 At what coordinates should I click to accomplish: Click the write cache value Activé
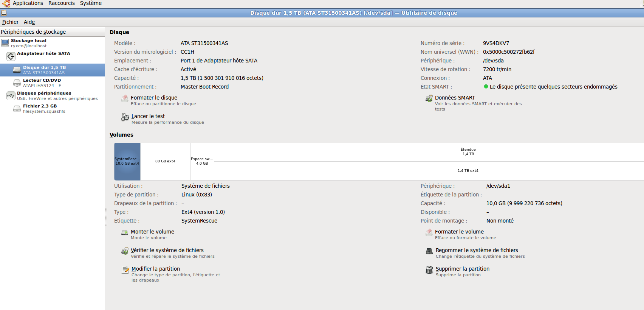tap(188, 69)
